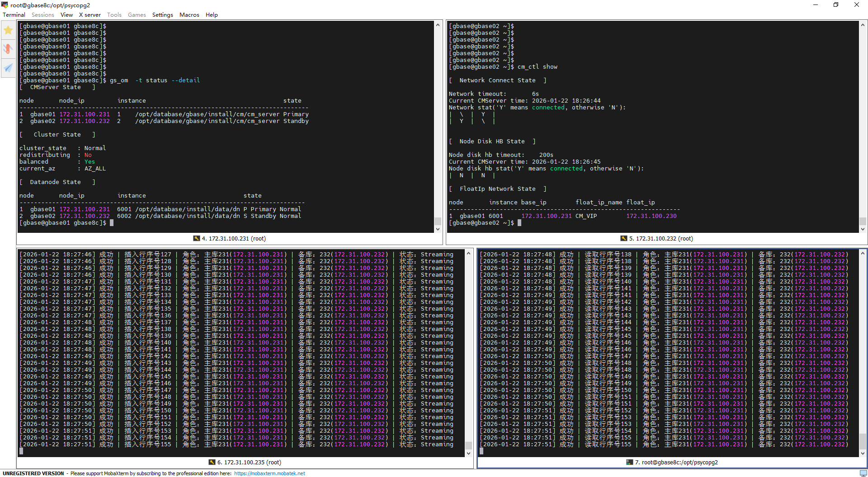Image resolution: width=868 pixels, height=477 pixels.
Task: Click the terminal icon of tab 4 (172.31.100.231)
Action: coord(196,239)
